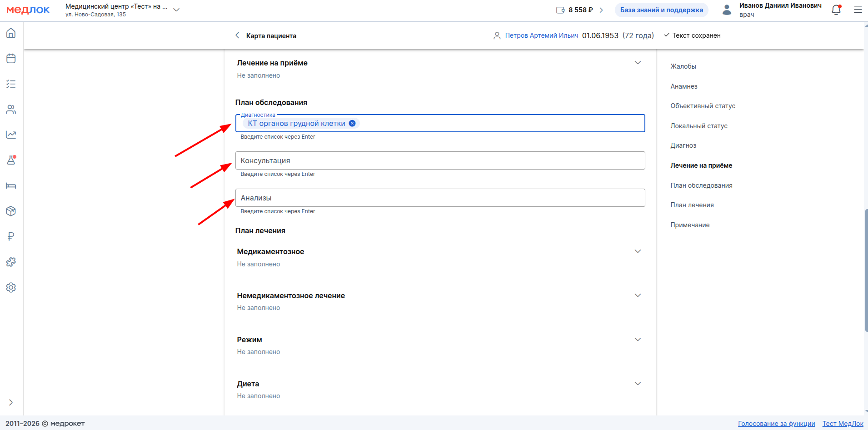This screenshot has height=430, width=868.
Task: Open the analytics chart icon
Action: click(x=11, y=135)
